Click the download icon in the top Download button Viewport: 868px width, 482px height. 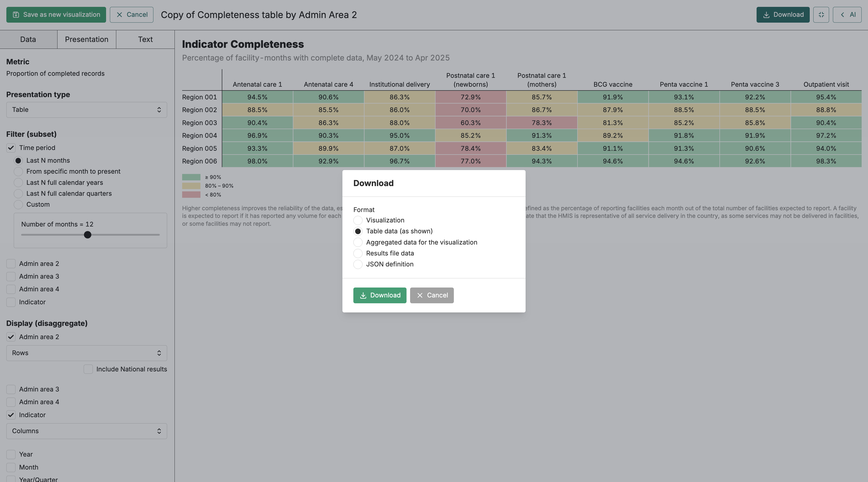pos(766,15)
